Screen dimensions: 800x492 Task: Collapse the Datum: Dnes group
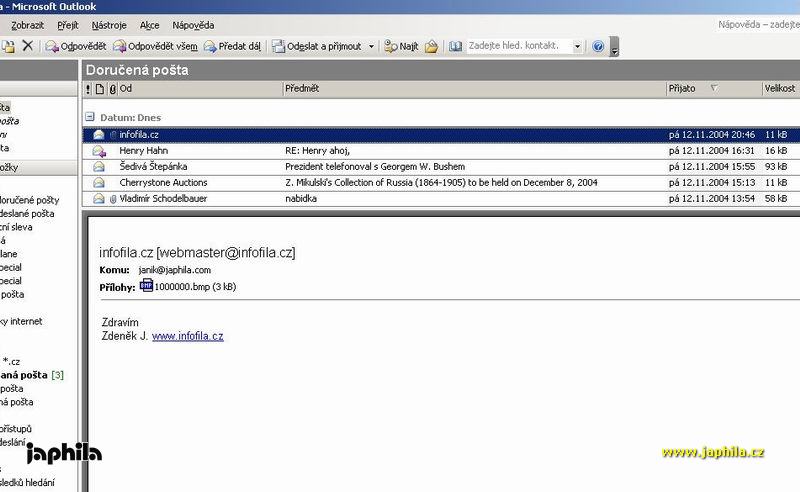coord(90,117)
